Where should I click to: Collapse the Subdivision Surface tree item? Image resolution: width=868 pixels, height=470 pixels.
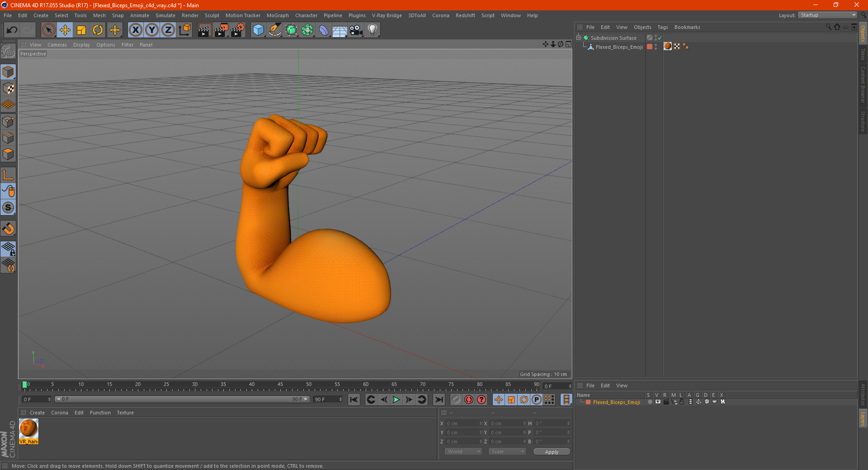578,38
